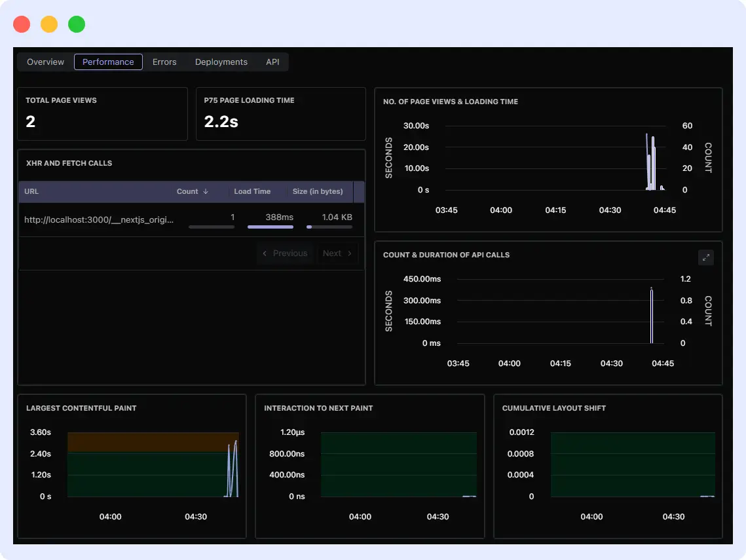This screenshot has width=746, height=560.
Task: Sort the table by Load Time column
Action: pos(252,191)
